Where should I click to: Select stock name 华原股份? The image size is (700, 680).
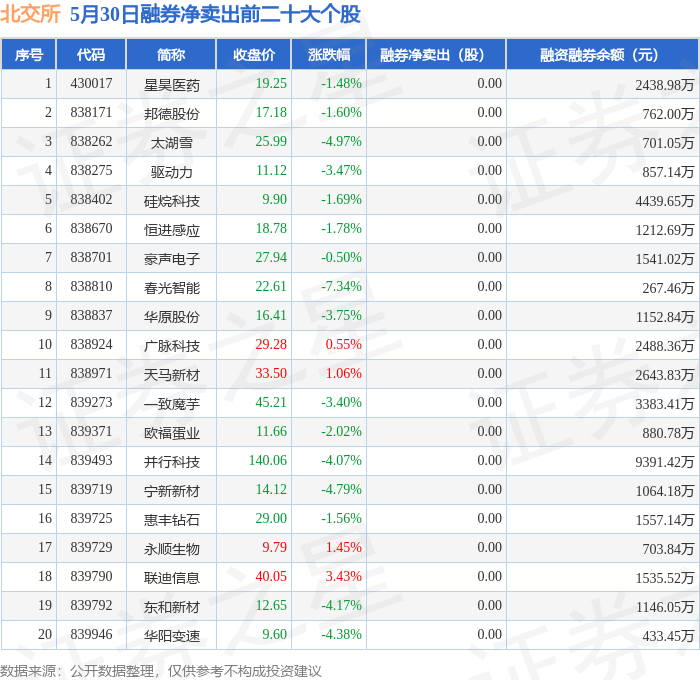(x=171, y=317)
